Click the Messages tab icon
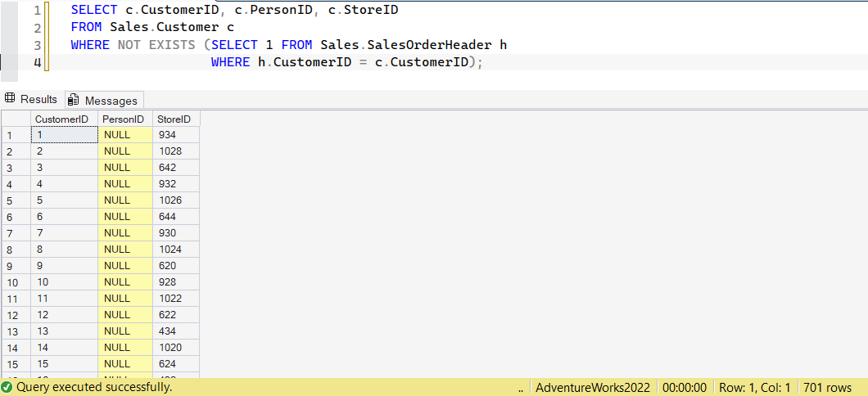Image resolution: width=868 pixels, height=396 pixels. point(73,100)
